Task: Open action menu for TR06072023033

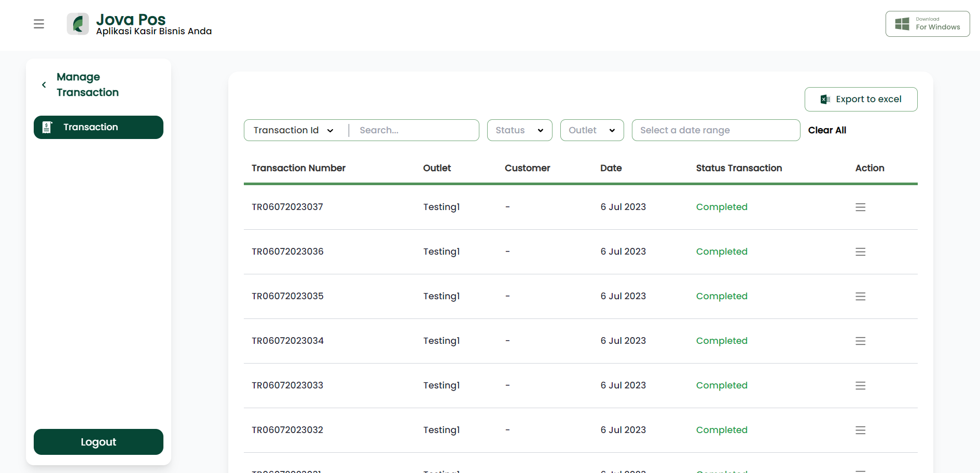Action: click(x=861, y=385)
